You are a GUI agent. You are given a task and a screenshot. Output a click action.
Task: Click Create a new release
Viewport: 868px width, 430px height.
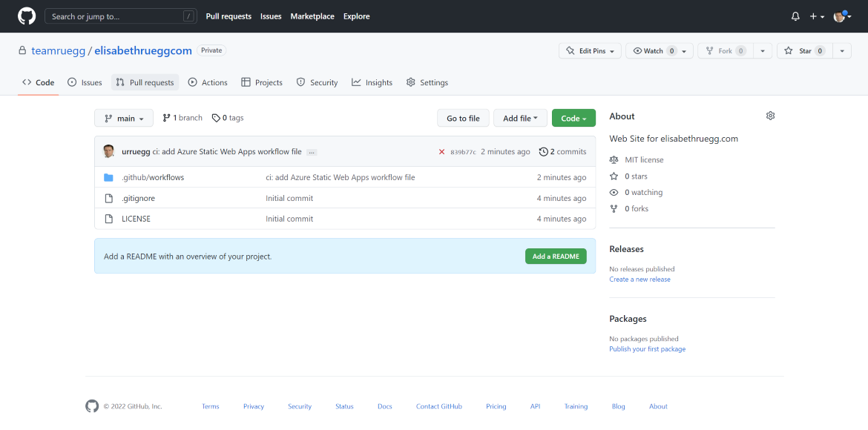tap(640, 279)
